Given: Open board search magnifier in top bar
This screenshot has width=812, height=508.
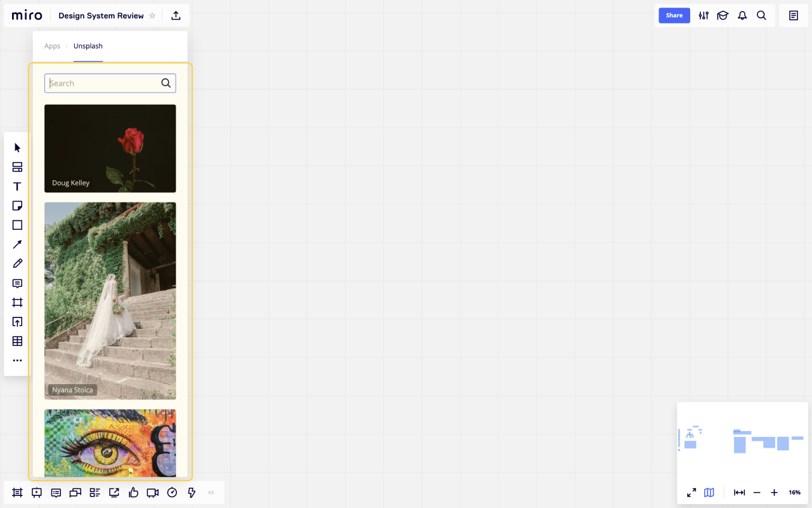Looking at the screenshot, I should pos(761,16).
